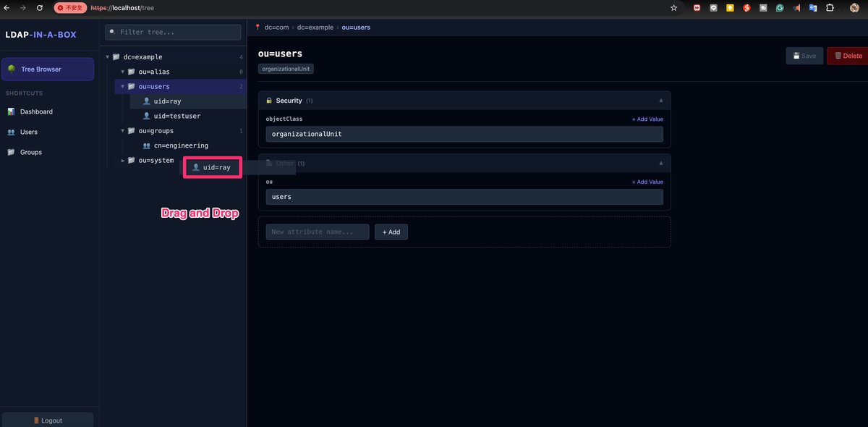Click Add Value for objectClass

[x=647, y=119]
